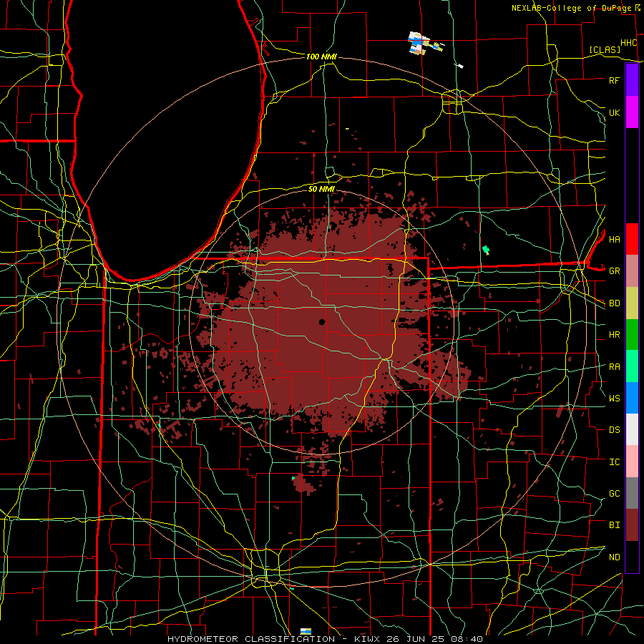Click the "BI" legend label
644x644 pixels.
[614, 525]
